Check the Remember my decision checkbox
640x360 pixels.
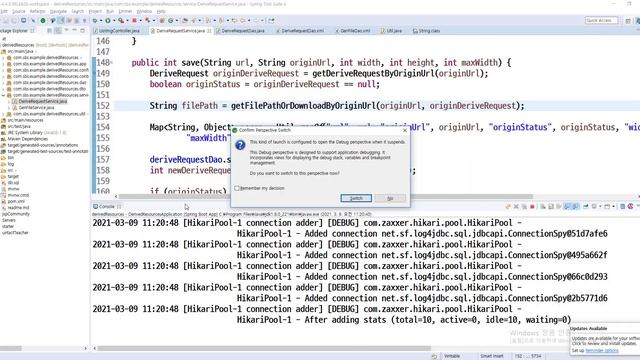pyautogui.click(x=237, y=188)
